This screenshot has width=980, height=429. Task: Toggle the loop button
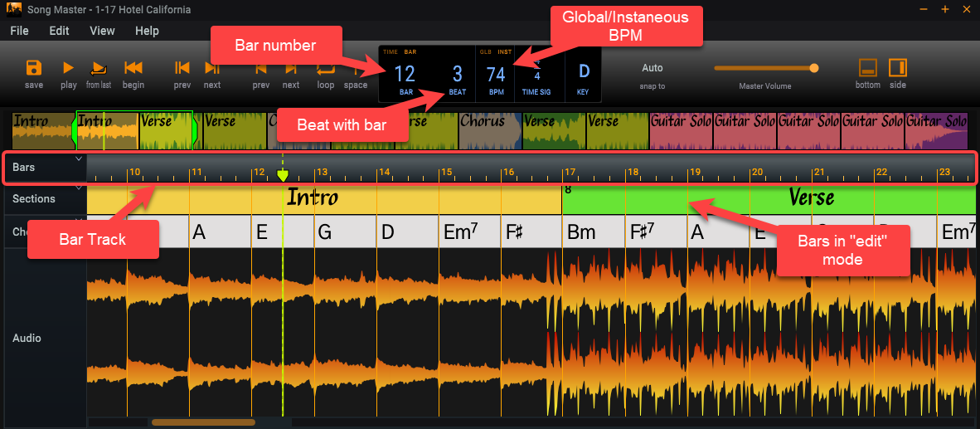click(x=326, y=72)
